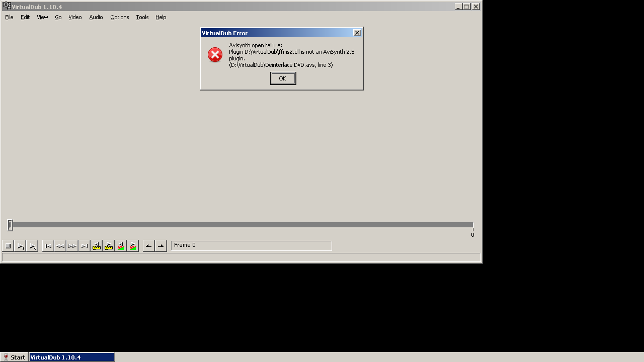Screen dimensions: 644x362
Task: Click the Stop playback button
Action: [8, 246]
